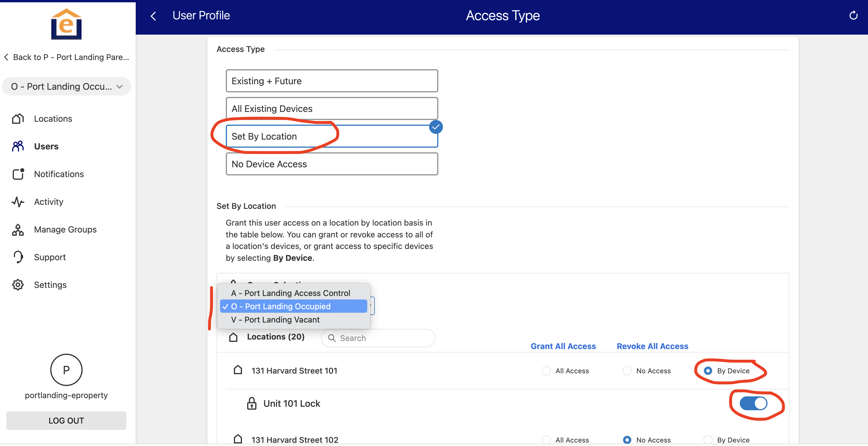Choose A - Port Landing Access Control option

[290, 293]
